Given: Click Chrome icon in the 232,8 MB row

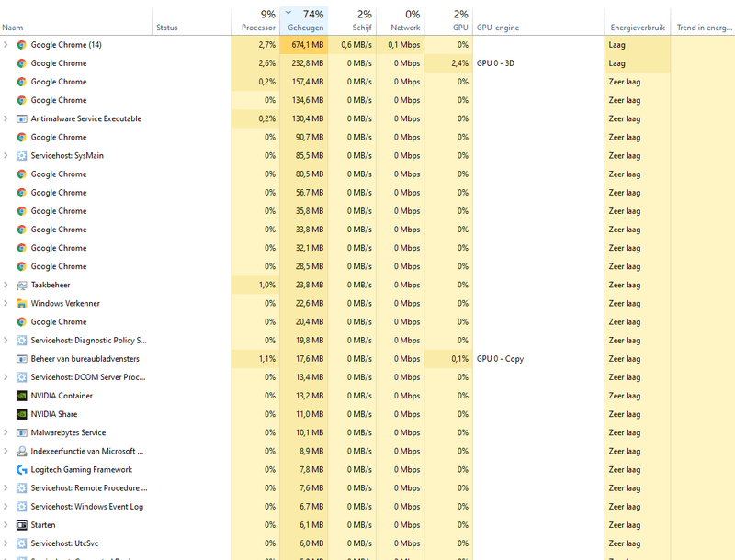Looking at the screenshot, I should [21, 63].
